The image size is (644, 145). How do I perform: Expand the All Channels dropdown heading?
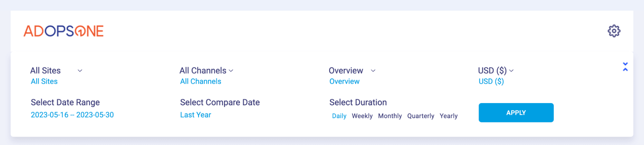(203, 71)
